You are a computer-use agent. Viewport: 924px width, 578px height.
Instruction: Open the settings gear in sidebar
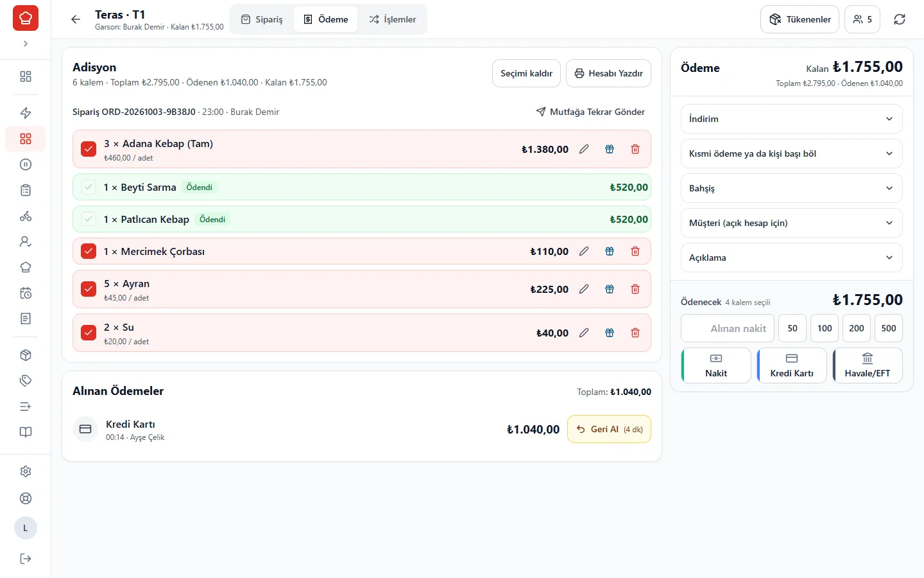point(26,471)
